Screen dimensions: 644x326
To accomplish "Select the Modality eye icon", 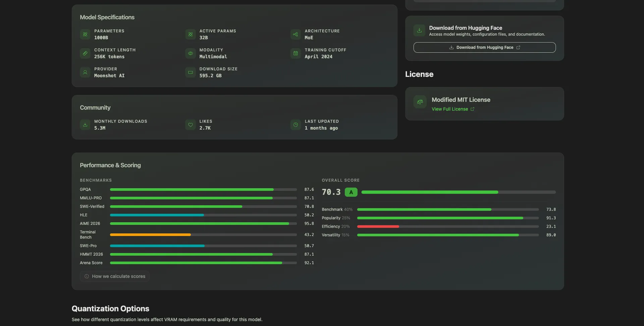I will coord(190,53).
